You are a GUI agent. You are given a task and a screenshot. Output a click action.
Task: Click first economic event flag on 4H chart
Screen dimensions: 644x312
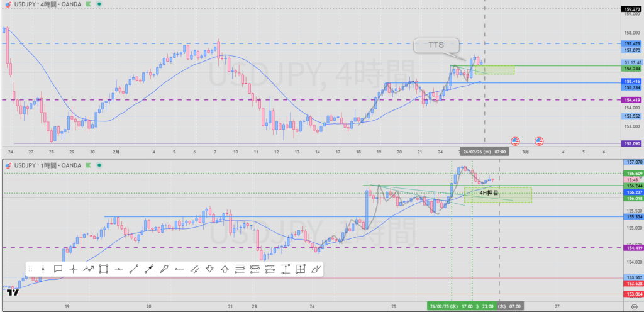[x=515, y=141]
